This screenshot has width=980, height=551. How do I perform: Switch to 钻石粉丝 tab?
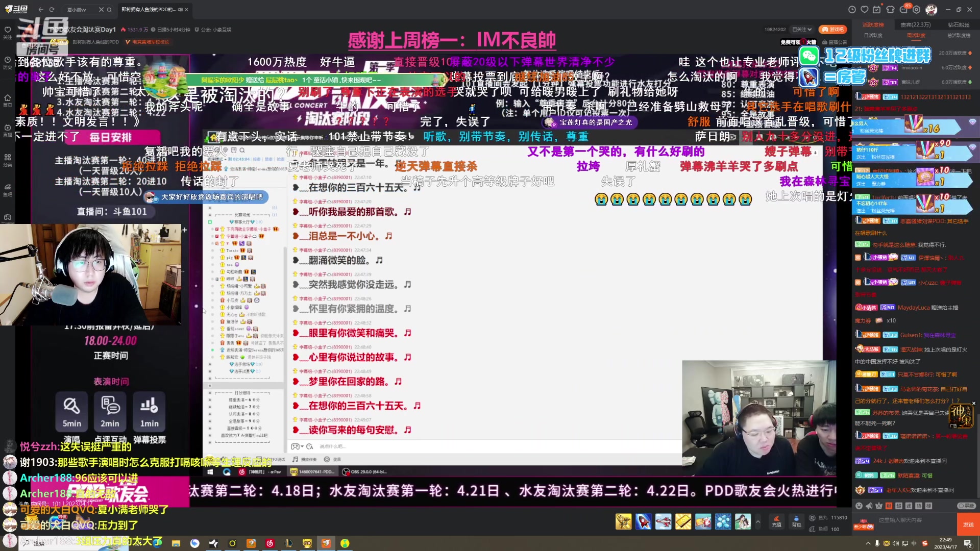[959, 24]
